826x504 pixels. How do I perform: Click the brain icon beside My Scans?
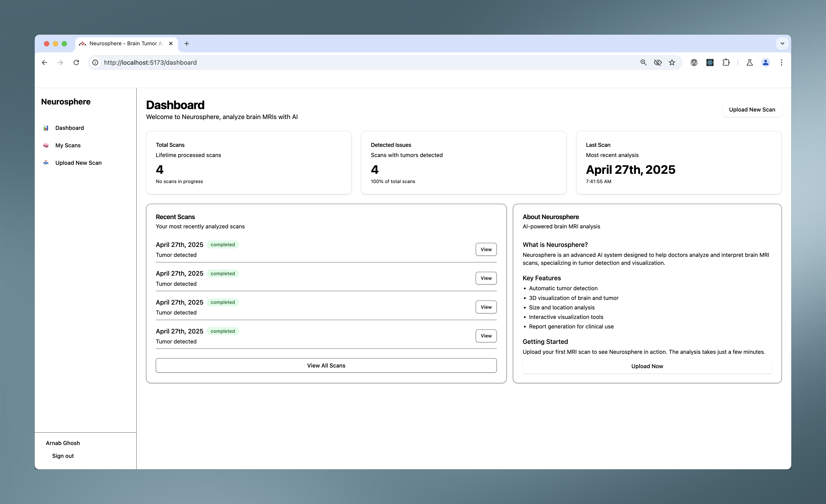[x=46, y=146]
